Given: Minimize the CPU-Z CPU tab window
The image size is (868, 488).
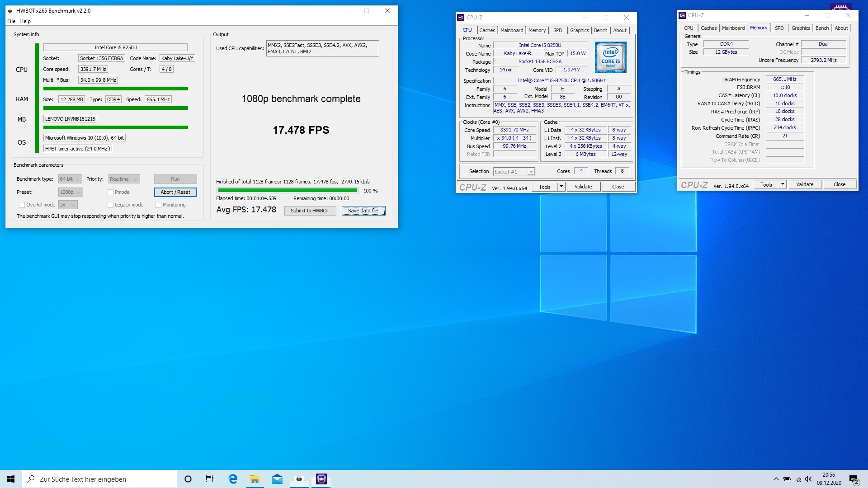Looking at the screenshot, I should coord(585,18).
